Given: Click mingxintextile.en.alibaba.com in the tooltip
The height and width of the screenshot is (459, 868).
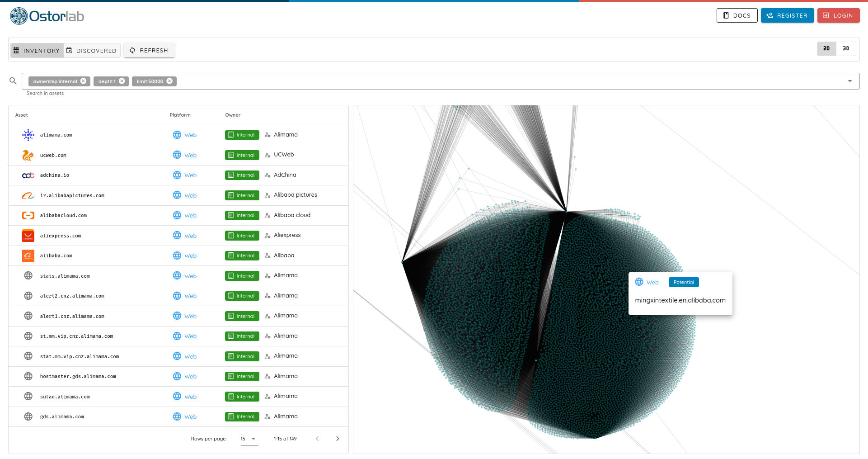Looking at the screenshot, I should pyautogui.click(x=680, y=300).
